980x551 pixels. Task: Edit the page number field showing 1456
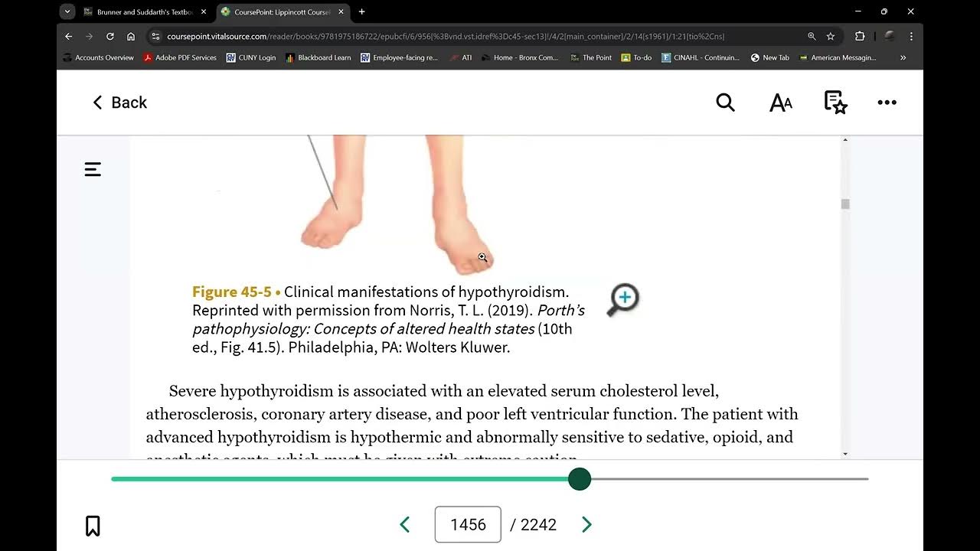click(x=468, y=524)
